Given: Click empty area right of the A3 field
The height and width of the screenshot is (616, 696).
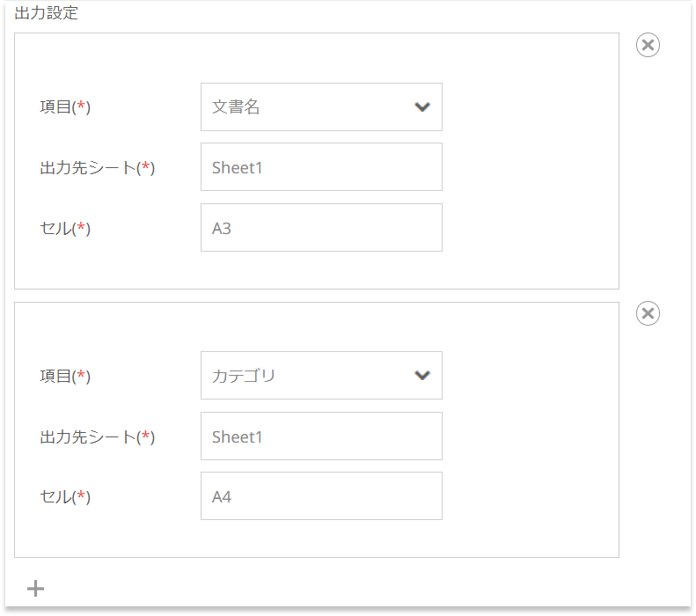Looking at the screenshot, I should click(x=531, y=228).
